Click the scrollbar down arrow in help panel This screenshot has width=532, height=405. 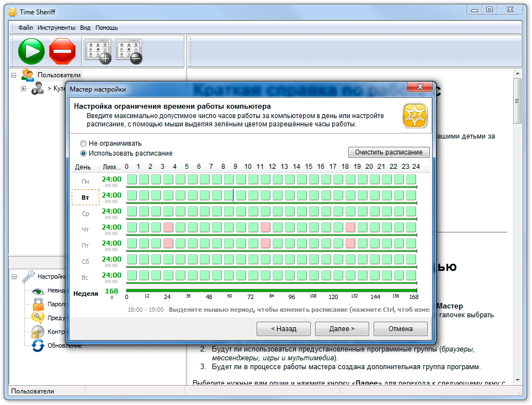(x=517, y=380)
